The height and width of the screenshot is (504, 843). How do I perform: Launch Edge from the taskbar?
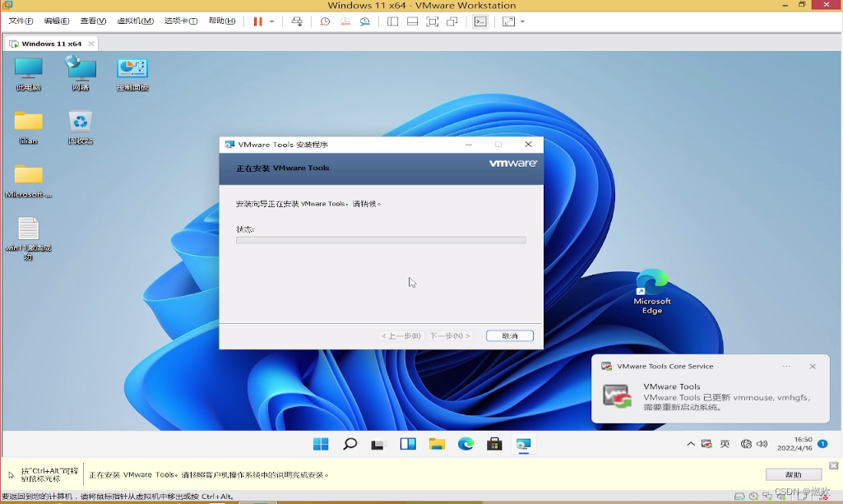(x=466, y=444)
